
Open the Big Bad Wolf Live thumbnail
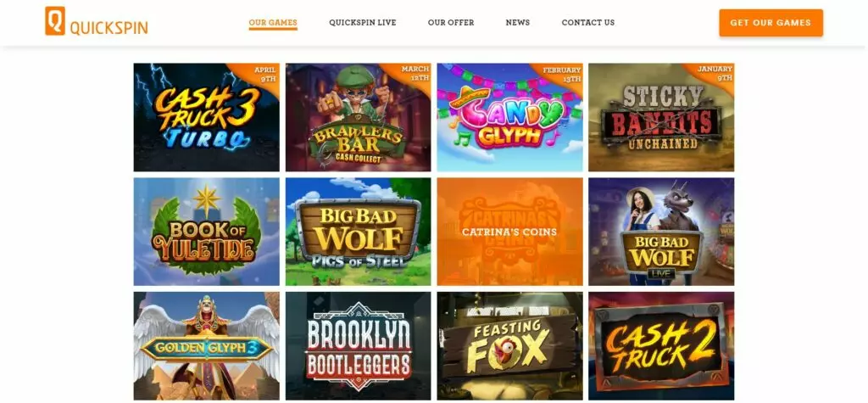[661, 232]
